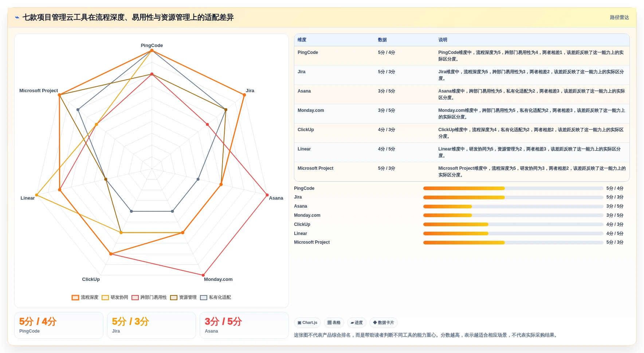Click the 路径雷达 label in the header
This screenshot has width=644, height=353.
pyautogui.click(x=619, y=17)
